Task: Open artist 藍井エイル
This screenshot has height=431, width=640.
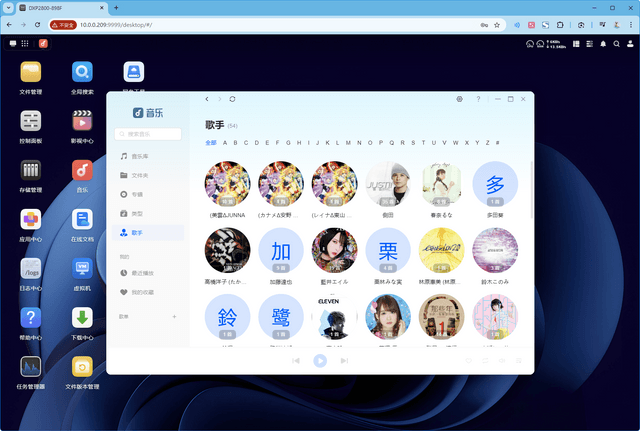Action: [334, 251]
